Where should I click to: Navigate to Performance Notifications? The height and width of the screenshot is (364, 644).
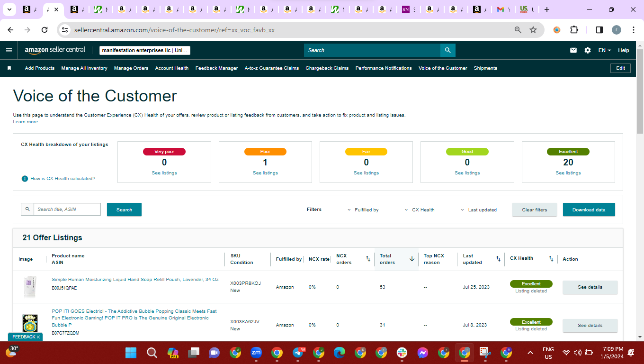[384, 68]
